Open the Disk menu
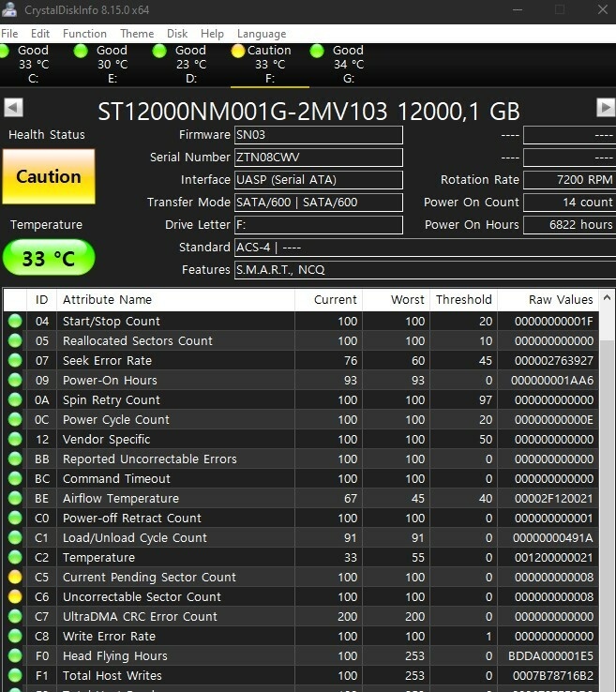The image size is (616, 692). click(177, 34)
